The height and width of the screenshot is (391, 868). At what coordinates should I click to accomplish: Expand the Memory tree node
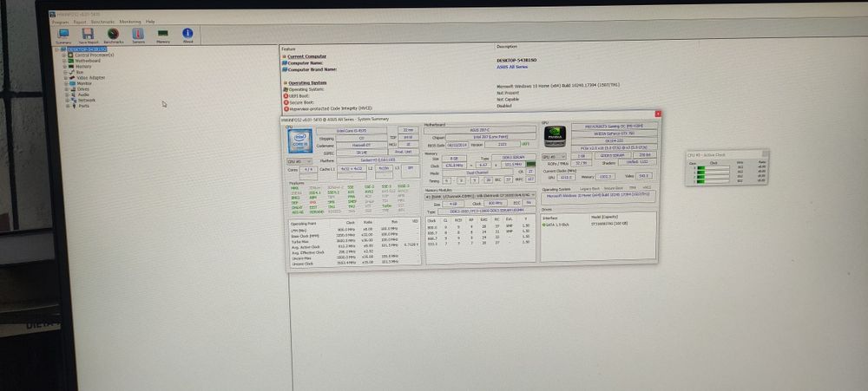64,67
